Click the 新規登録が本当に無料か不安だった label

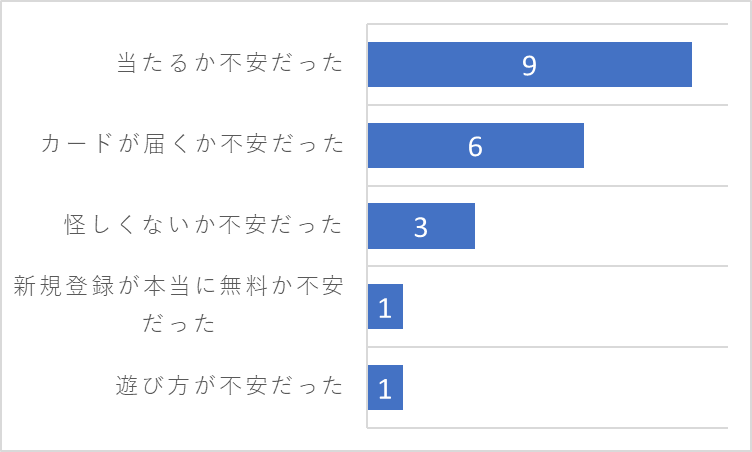click(178, 304)
